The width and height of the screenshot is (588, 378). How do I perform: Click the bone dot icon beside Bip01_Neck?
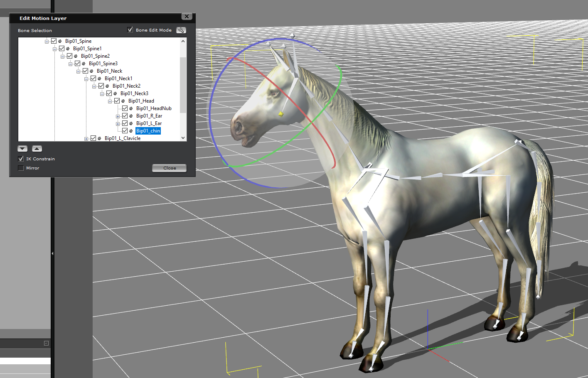click(x=91, y=71)
